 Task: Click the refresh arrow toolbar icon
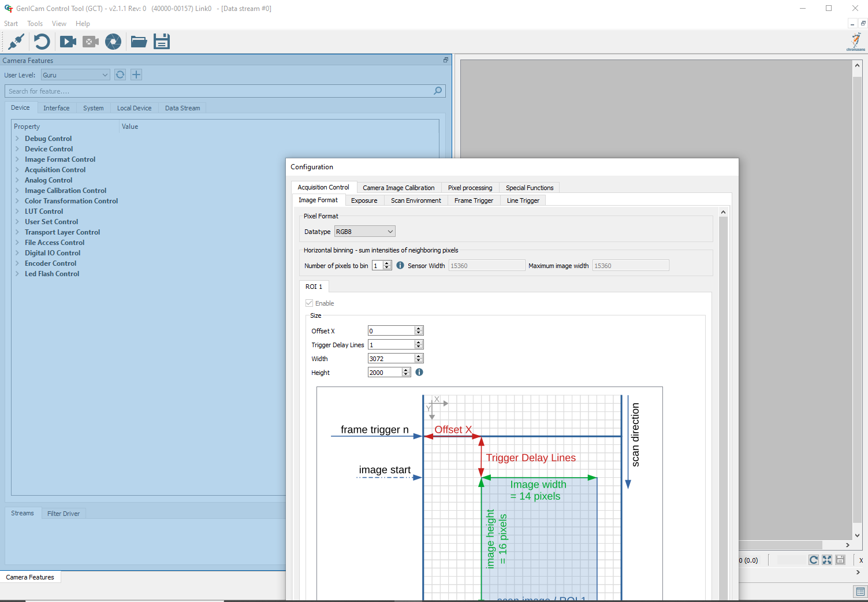pos(42,42)
